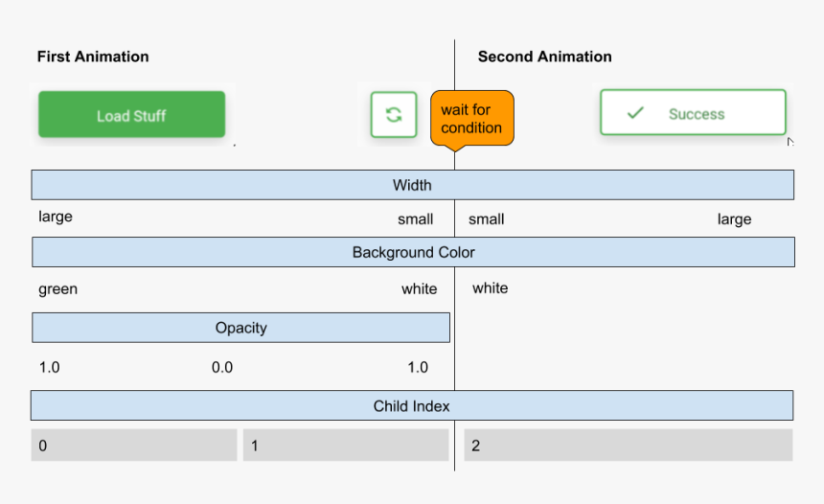Screen dimensions: 824x504
Task: Click the white label under Second Animation
Action: point(490,287)
